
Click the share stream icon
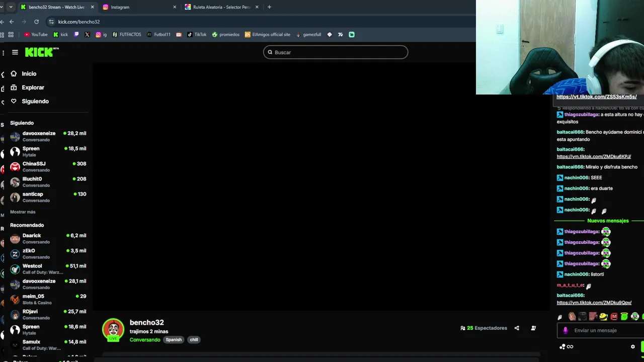517,328
